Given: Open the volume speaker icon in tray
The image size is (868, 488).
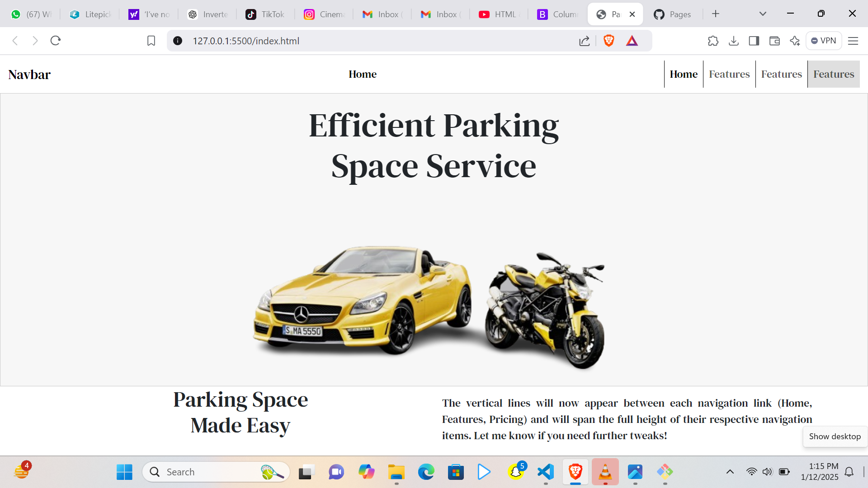Looking at the screenshot, I should point(767,472).
